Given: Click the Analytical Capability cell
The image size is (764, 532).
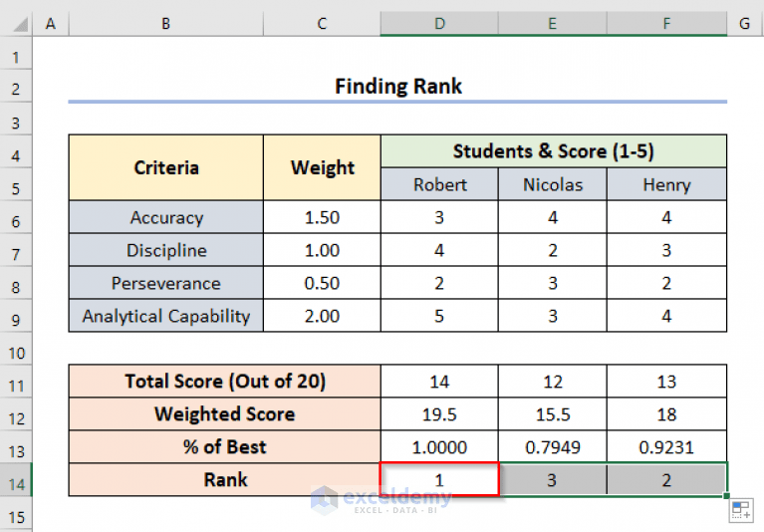Looking at the screenshot, I should tap(166, 316).
